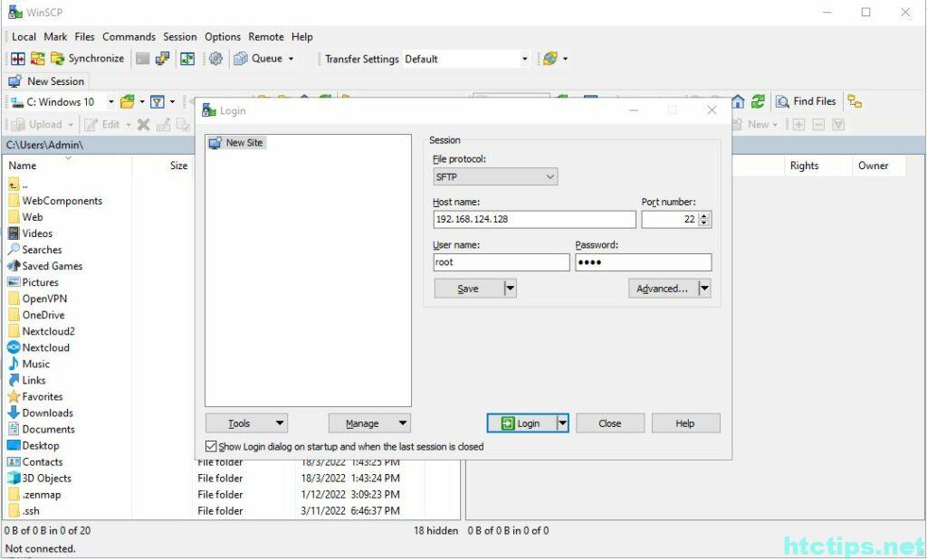Open the File protocol SFTP dropdown
The width and height of the screenshot is (927, 560).
point(495,176)
